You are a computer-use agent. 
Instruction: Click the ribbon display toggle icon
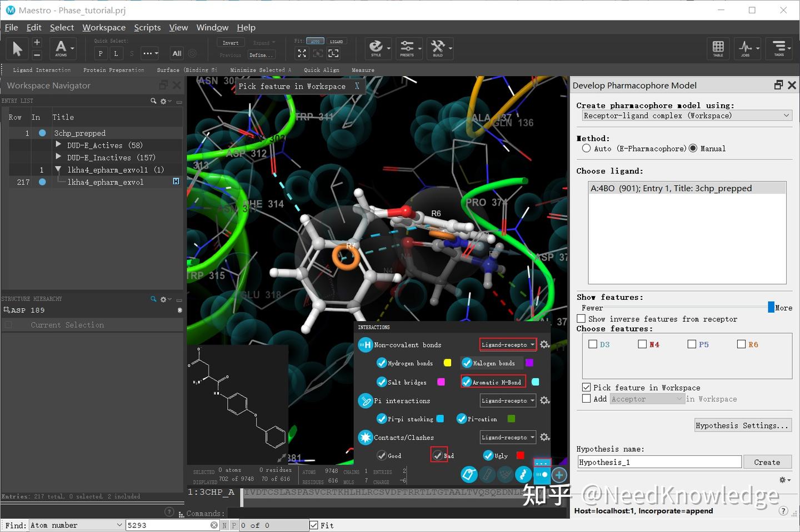point(523,474)
